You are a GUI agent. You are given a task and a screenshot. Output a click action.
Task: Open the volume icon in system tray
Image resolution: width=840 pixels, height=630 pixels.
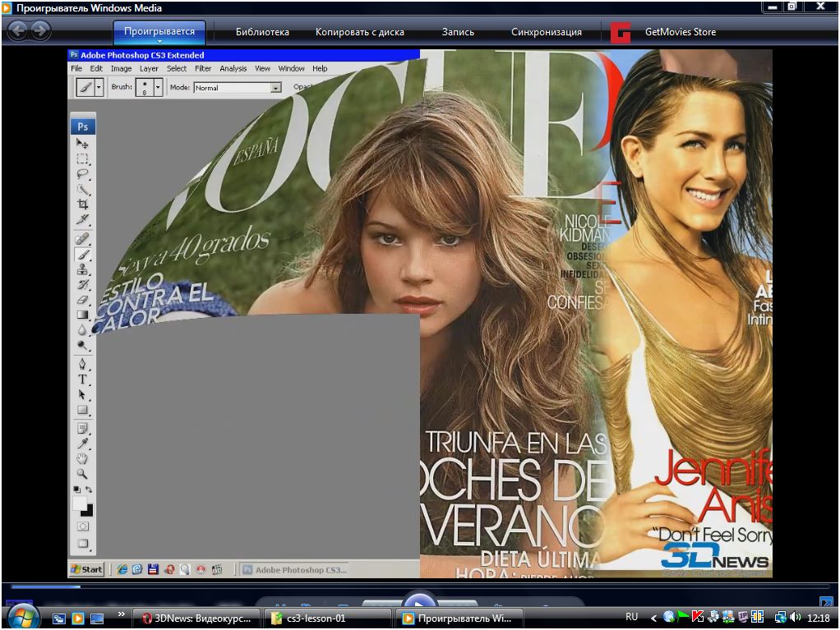pyautogui.click(x=796, y=618)
